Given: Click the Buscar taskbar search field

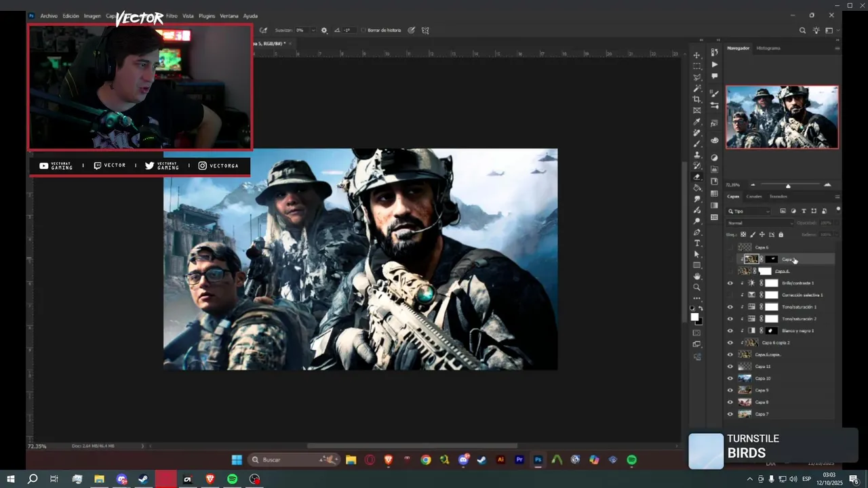Looking at the screenshot, I should pyautogui.click(x=294, y=460).
